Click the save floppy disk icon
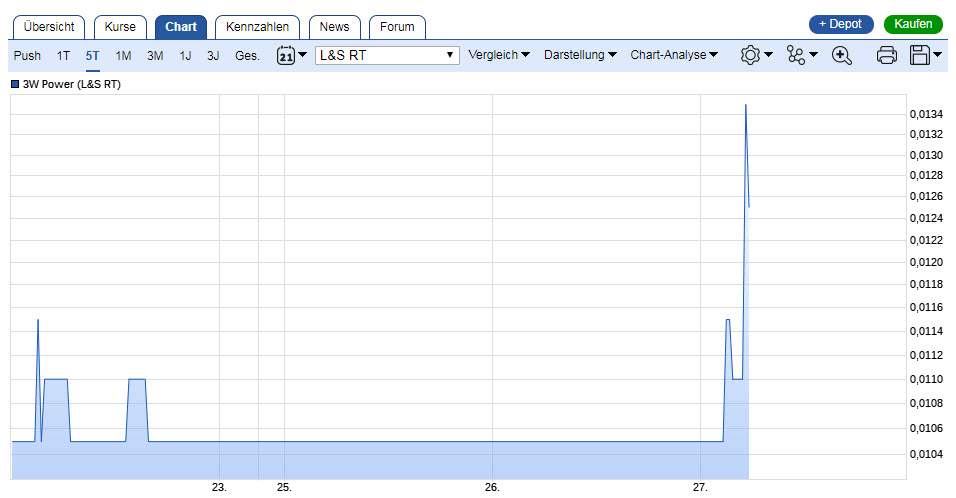 [x=921, y=56]
